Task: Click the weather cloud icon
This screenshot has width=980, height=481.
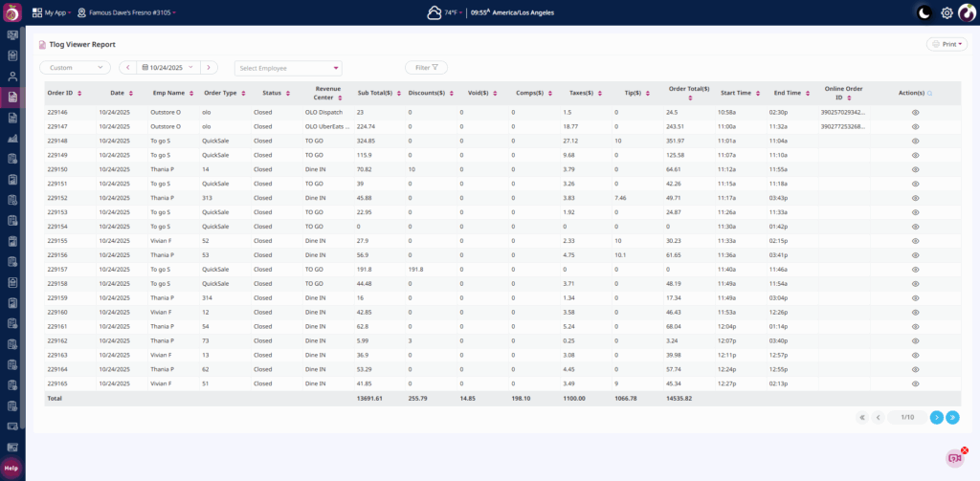Action: [434, 12]
